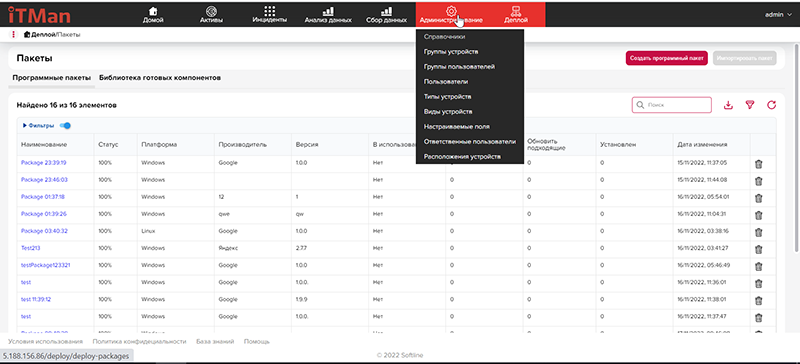Screen dimensions: 800x364
Task: Click Создать программный пакет button
Action: point(667,58)
